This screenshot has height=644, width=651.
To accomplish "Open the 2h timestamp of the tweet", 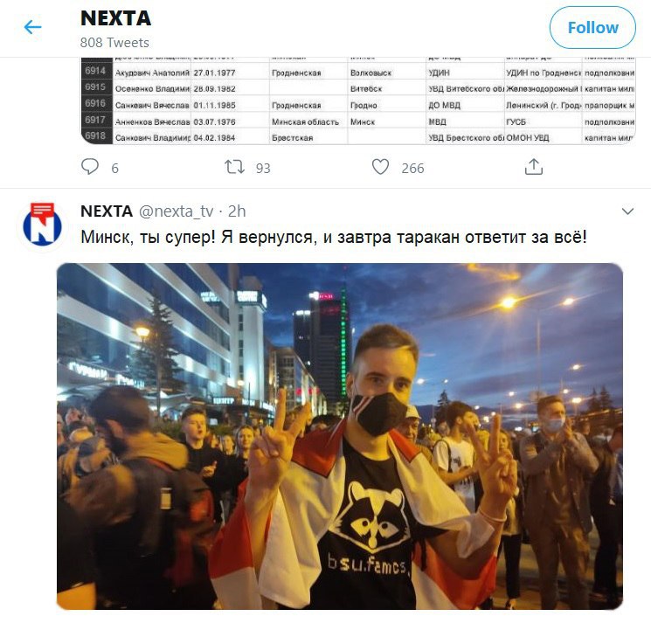I will pyautogui.click(x=237, y=211).
